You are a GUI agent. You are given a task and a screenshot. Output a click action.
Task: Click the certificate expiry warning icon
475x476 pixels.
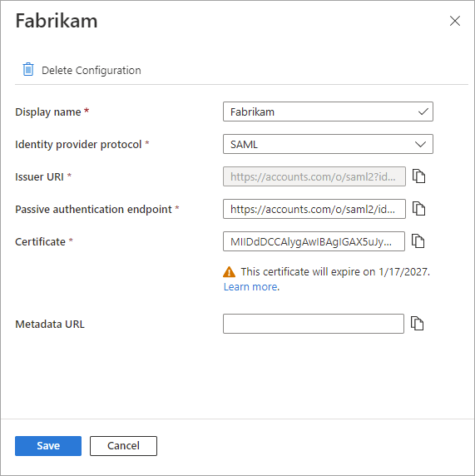click(x=229, y=271)
